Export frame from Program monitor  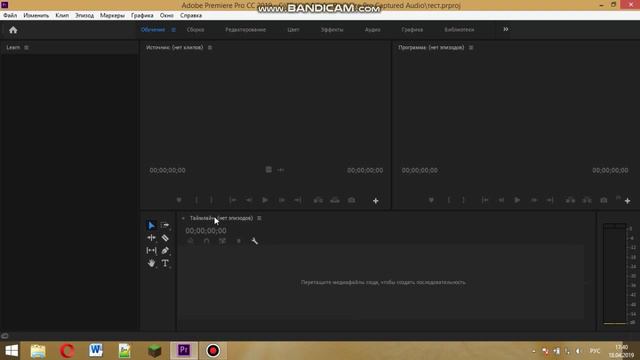click(x=604, y=200)
